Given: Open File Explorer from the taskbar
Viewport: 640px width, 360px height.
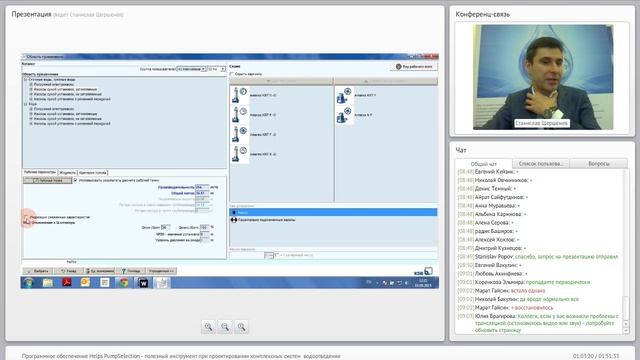Looking at the screenshot, I should coord(48,282).
